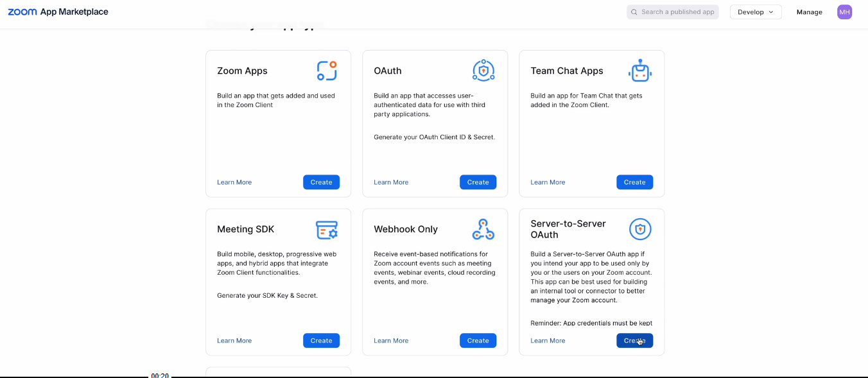
Task: Create a Zoom Apps app
Action: (x=321, y=182)
